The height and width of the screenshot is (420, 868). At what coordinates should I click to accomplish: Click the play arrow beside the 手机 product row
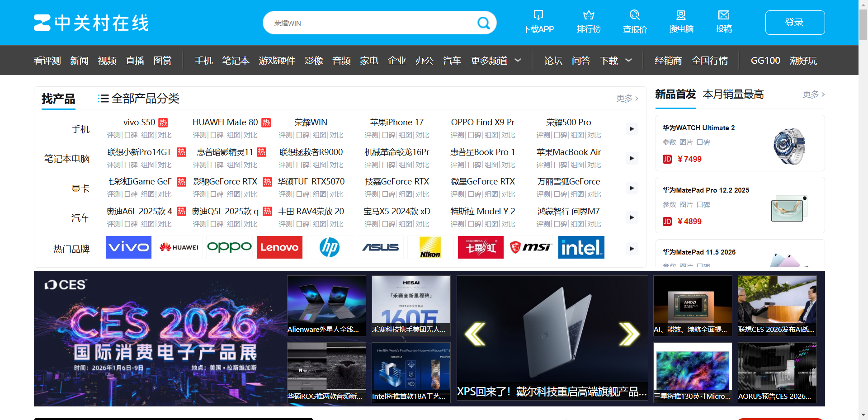pyautogui.click(x=632, y=128)
